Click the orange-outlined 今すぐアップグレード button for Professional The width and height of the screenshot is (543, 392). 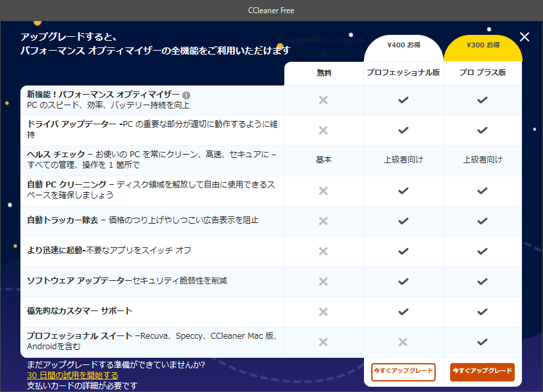coord(403,372)
